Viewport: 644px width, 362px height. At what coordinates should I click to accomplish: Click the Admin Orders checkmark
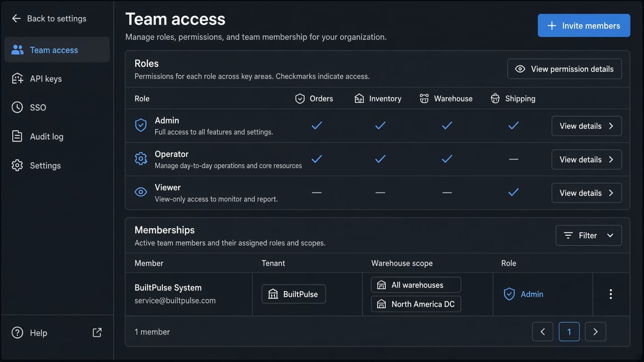316,126
